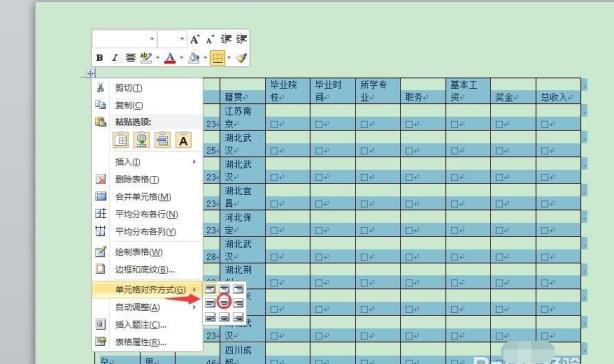Open 插入题注(C)... dialog
This screenshot has height=364, width=614.
147,324
